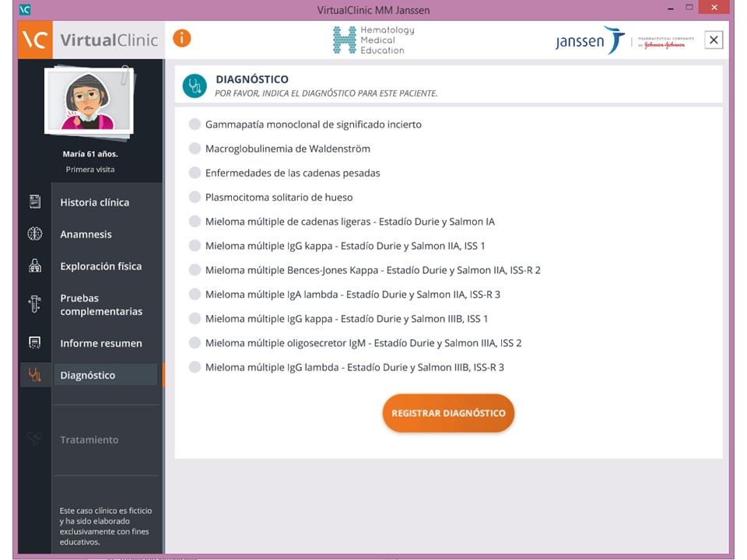The image size is (747, 560).
Task: Click the VC title bar app icon
Action: 25,9
